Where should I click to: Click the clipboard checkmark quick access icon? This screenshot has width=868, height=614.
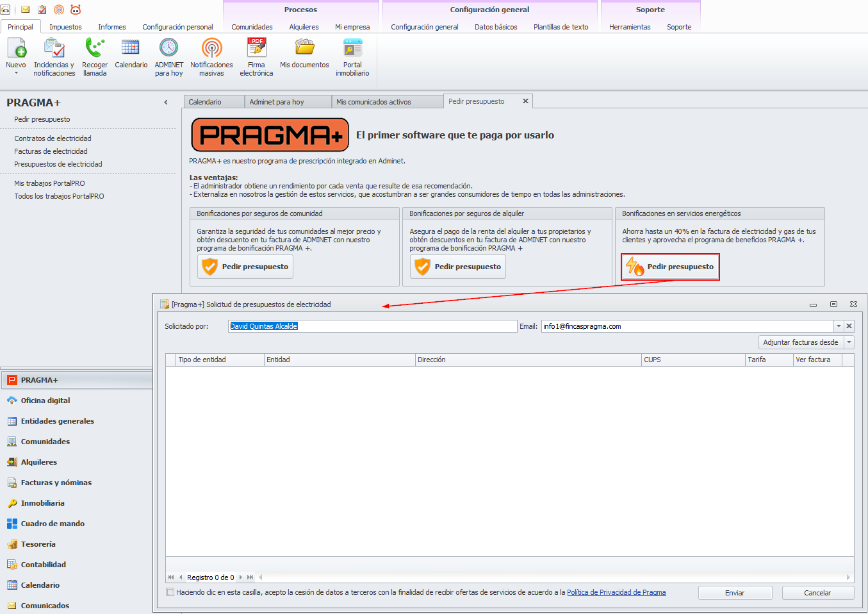click(42, 10)
